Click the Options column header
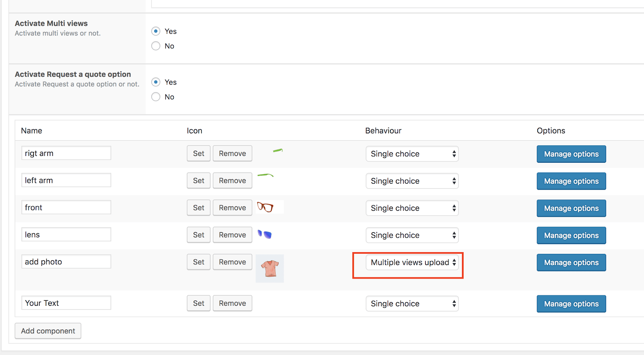Image resolution: width=644 pixels, height=355 pixels. (551, 131)
